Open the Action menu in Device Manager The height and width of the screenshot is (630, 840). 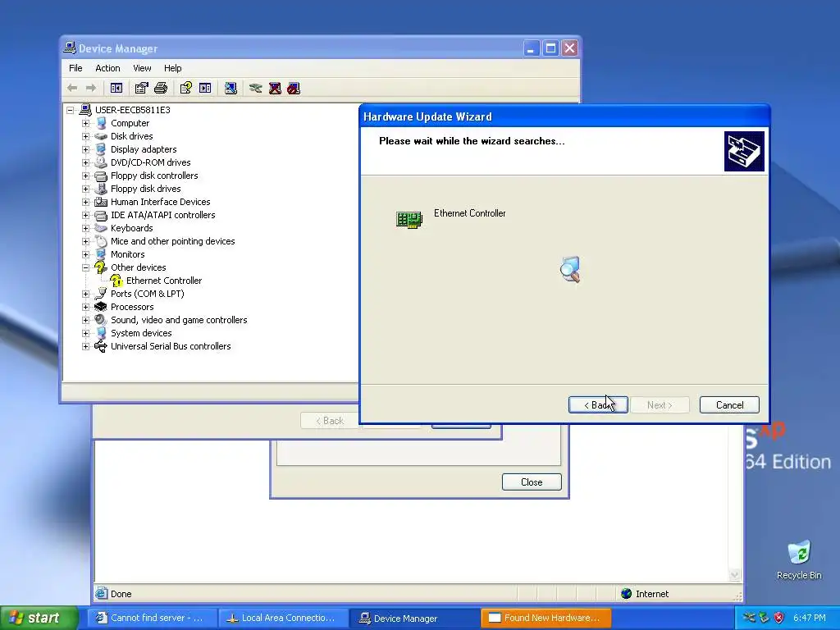107,68
